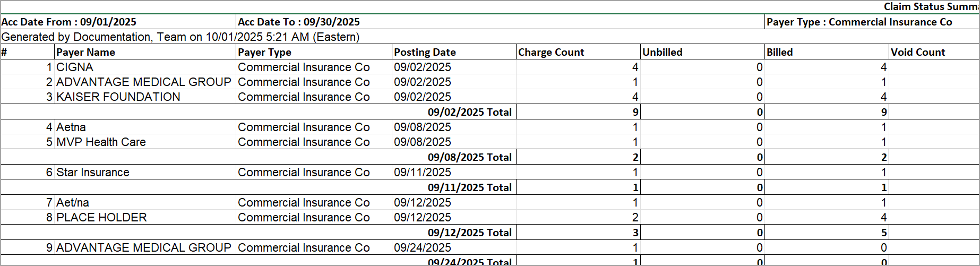Select the "Aet/na" payer name cell
The image size is (980, 266).
(73, 203)
